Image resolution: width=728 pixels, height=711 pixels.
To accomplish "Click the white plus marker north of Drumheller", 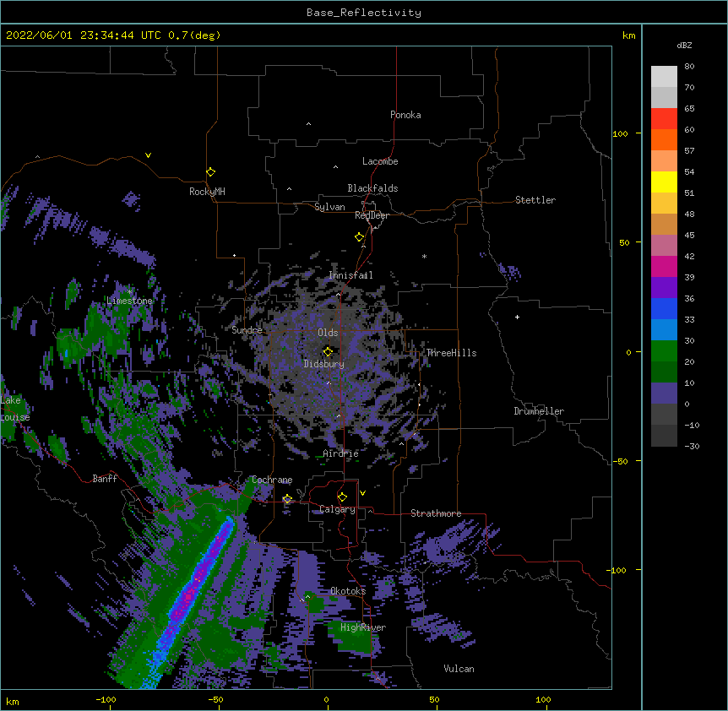I will 517,317.
